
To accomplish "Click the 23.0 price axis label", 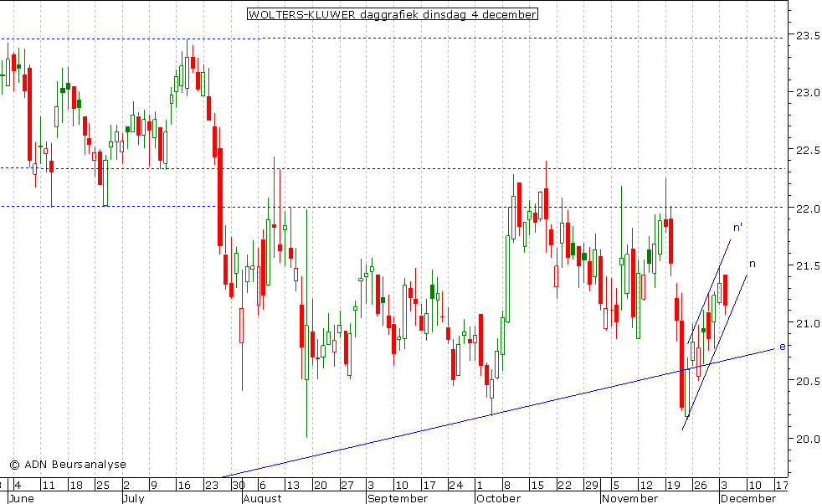I will (x=807, y=92).
